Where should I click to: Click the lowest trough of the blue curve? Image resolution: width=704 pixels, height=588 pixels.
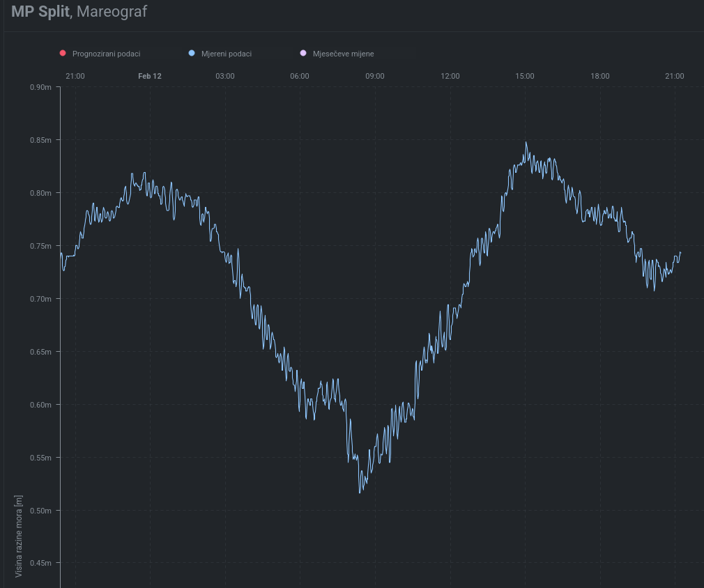click(x=360, y=493)
